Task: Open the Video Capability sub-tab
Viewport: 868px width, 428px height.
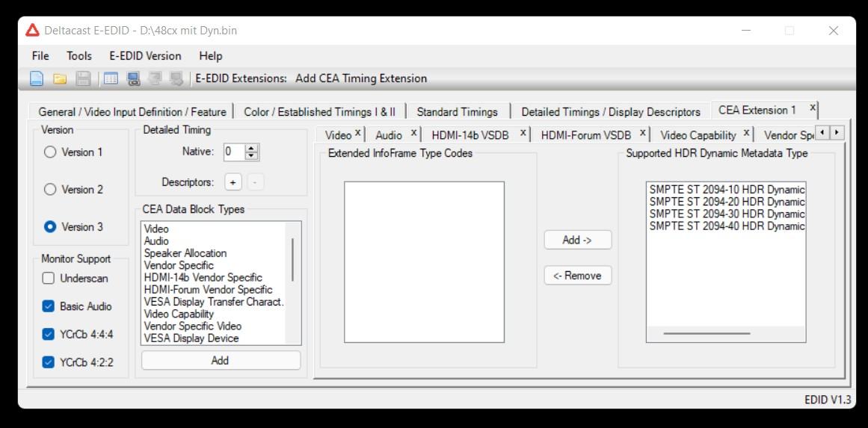Action: 698,135
